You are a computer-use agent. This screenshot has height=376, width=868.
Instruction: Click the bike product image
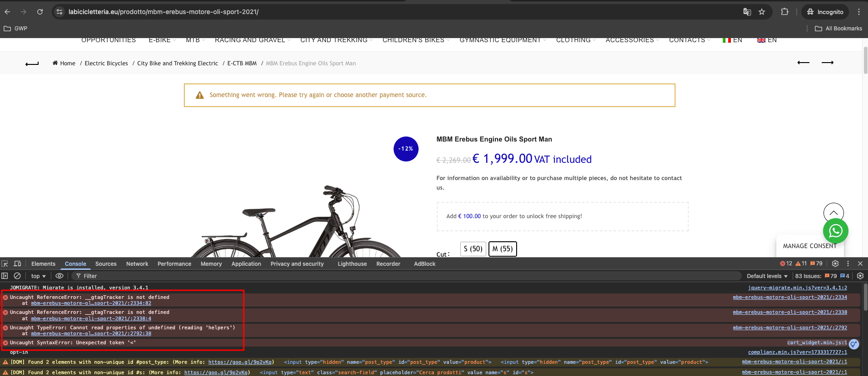[x=296, y=221]
